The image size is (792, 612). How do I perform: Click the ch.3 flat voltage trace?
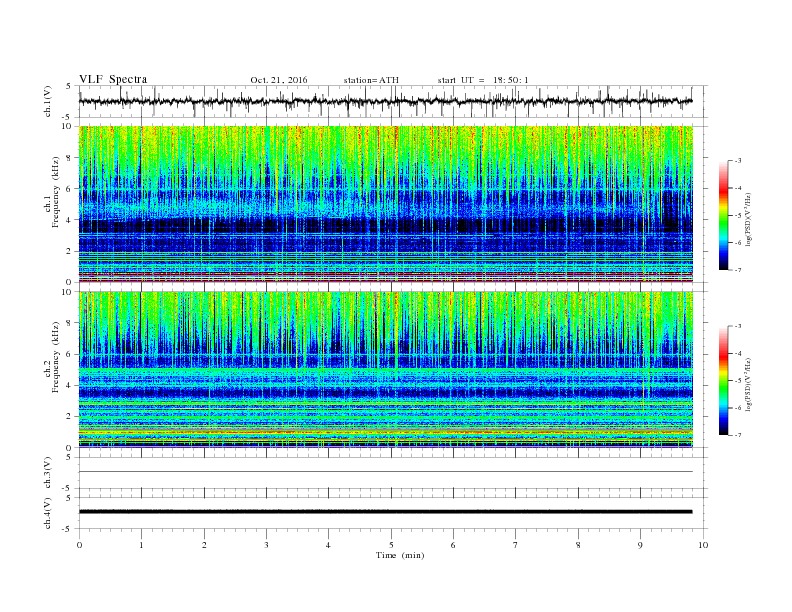coord(386,472)
